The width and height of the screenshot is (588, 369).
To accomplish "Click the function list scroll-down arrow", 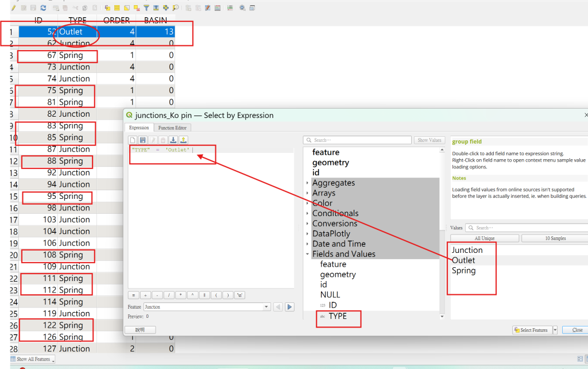I will coord(442,317).
